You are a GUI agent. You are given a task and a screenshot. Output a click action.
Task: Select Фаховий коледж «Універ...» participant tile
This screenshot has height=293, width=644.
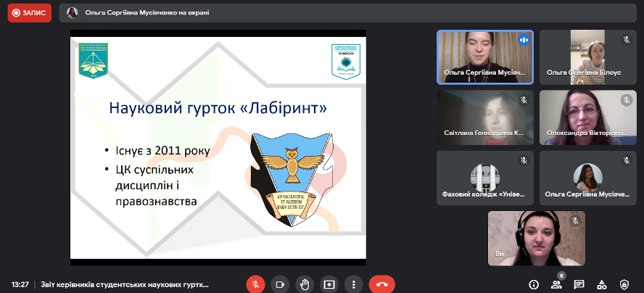[485, 178]
